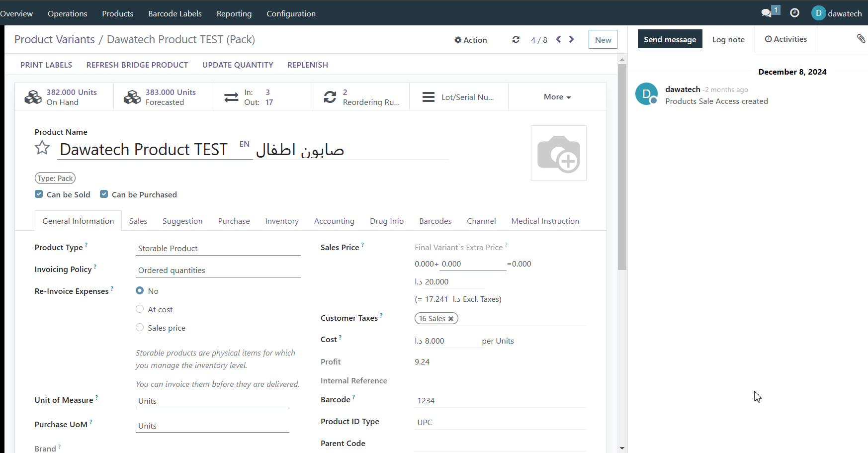
Task: Open Product Variants breadcrumb link
Action: (x=55, y=39)
